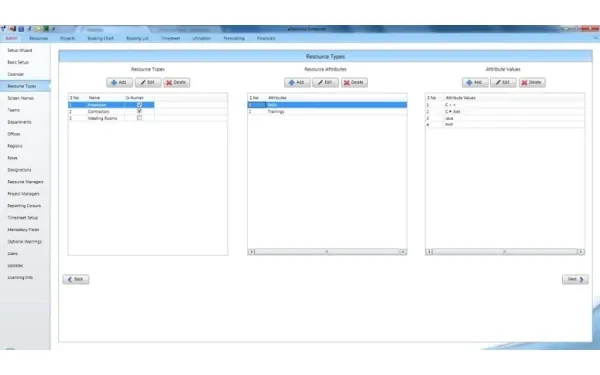The height and width of the screenshot is (375, 600).
Task: Open Project Managers in the sidebar
Action: click(24, 194)
